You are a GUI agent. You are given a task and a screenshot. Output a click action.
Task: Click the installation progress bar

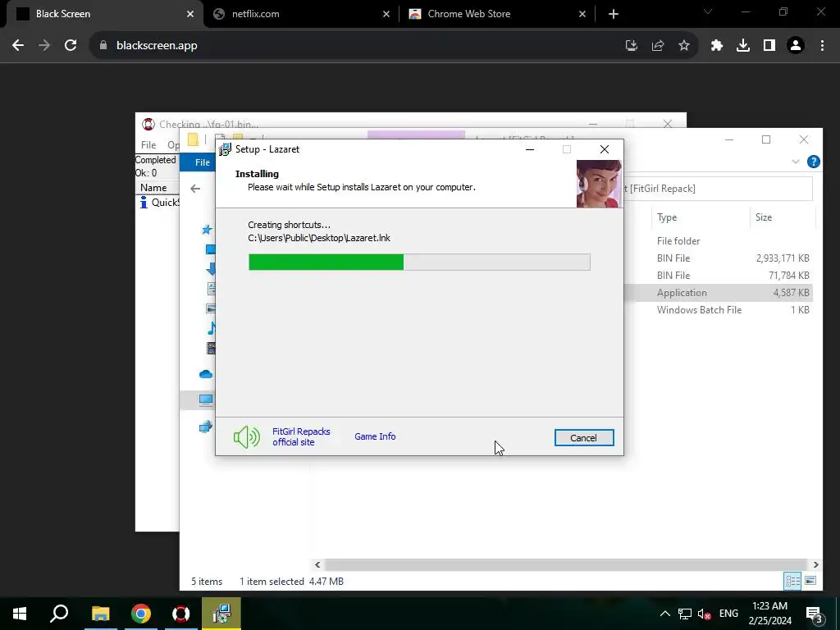pos(419,262)
